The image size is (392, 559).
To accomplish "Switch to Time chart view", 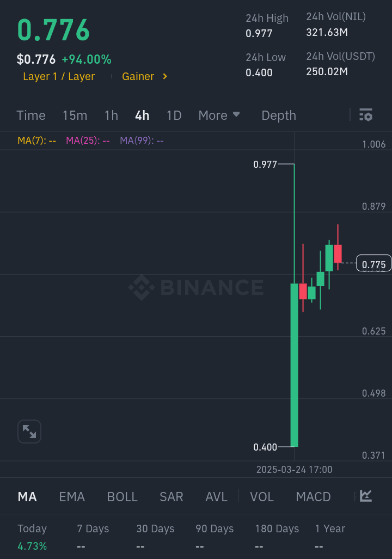I will [x=31, y=116].
